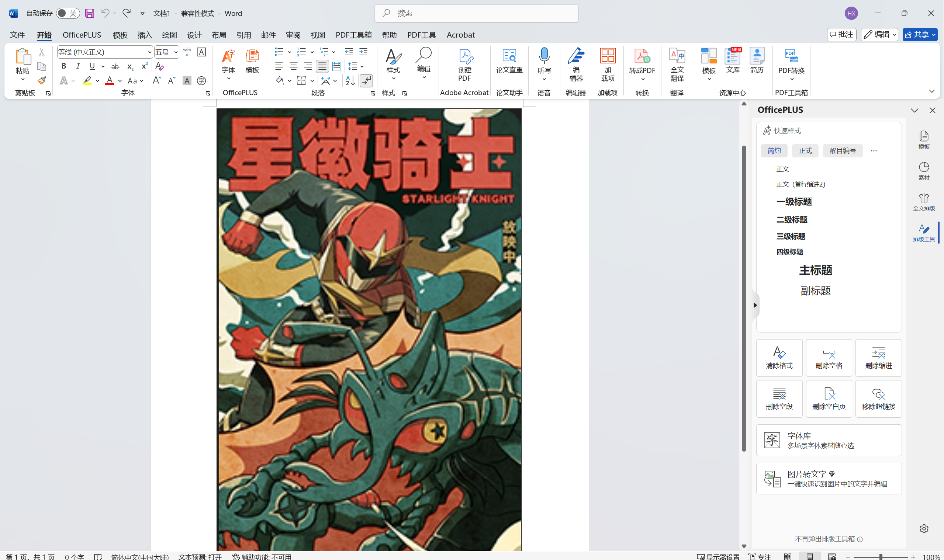
Task: Open the paper plagiarism check tool
Action: 509,61
